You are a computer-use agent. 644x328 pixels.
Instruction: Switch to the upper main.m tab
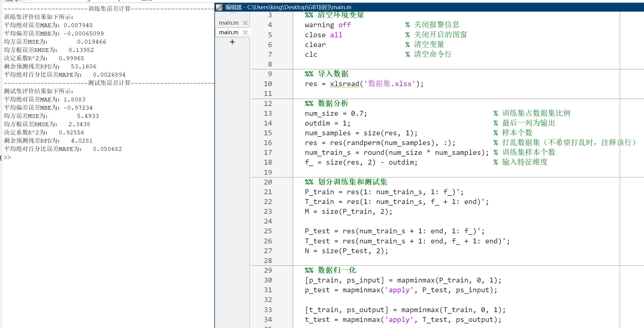click(x=228, y=23)
